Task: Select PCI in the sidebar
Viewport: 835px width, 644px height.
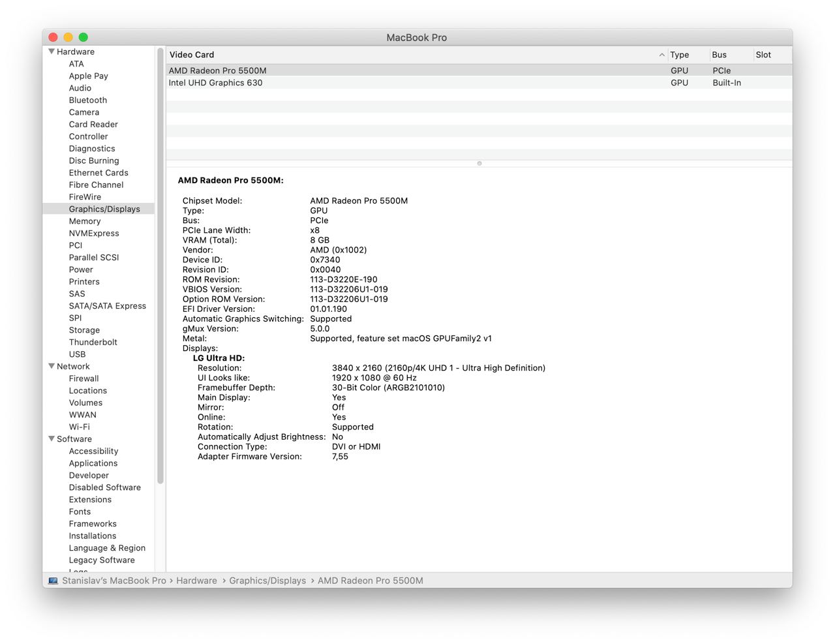Action: (76, 245)
